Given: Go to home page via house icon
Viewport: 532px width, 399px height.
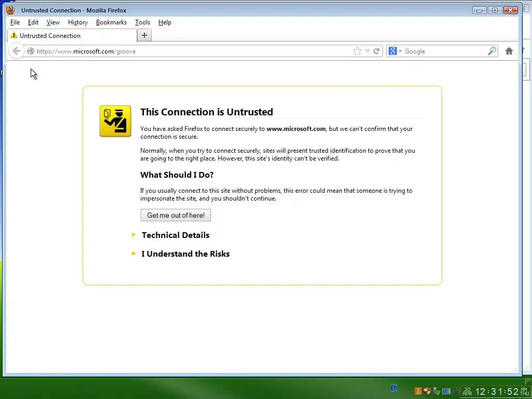Looking at the screenshot, I should pos(509,51).
